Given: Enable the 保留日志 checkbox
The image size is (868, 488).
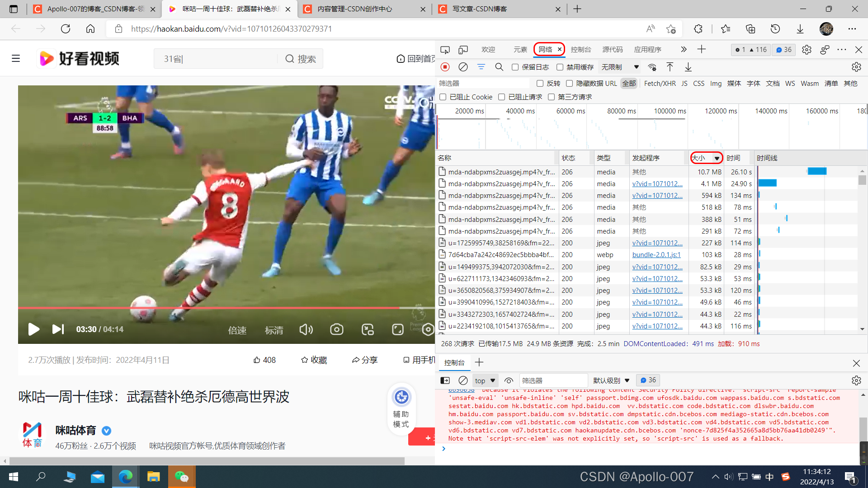Looking at the screenshot, I should point(515,67).
